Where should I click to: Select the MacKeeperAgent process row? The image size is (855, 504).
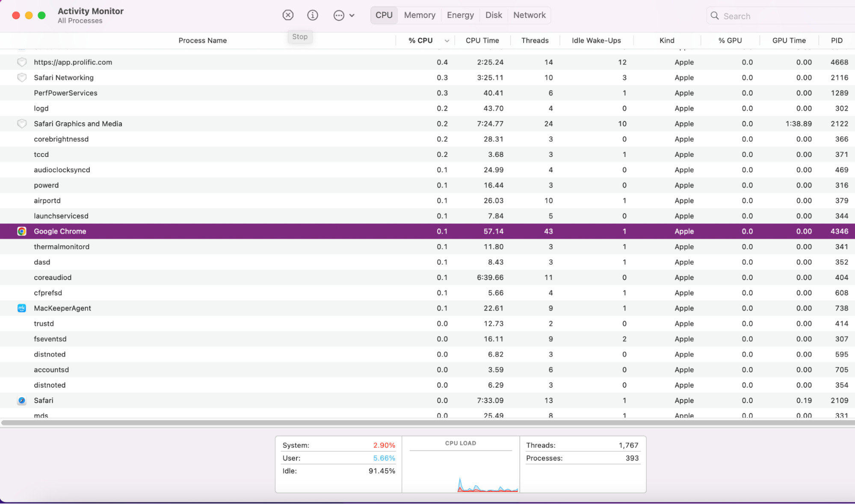[x=427, y=308]
